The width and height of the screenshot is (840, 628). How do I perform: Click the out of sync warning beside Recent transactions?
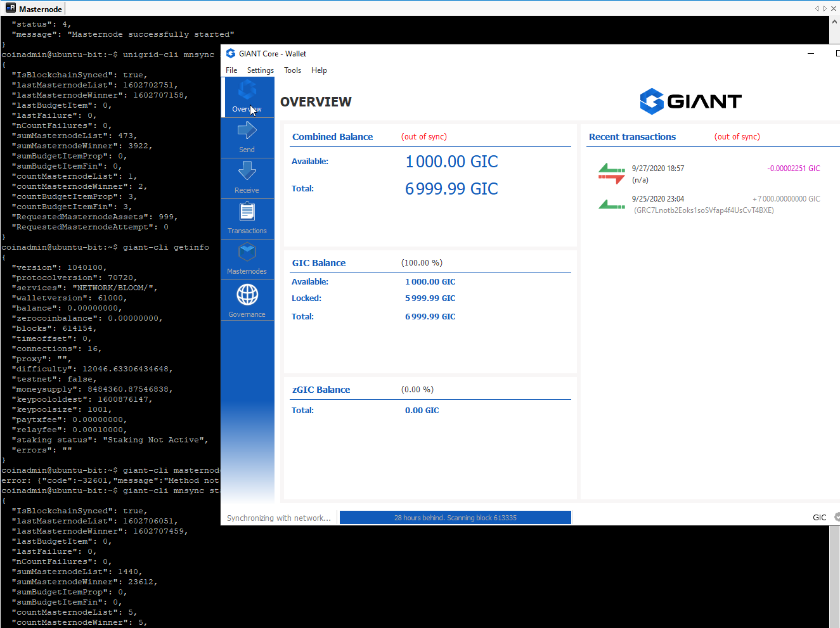pyautogui.click(x=737, y=137)
